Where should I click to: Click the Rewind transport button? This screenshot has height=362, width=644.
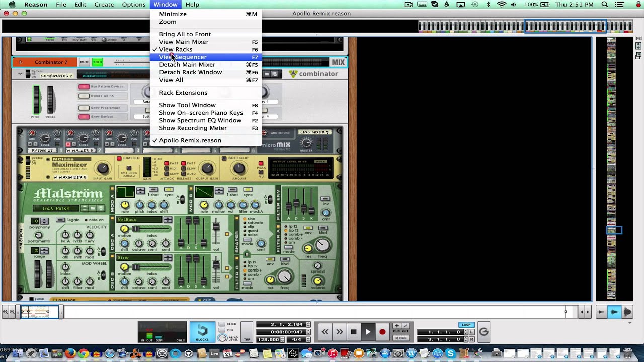325,332
